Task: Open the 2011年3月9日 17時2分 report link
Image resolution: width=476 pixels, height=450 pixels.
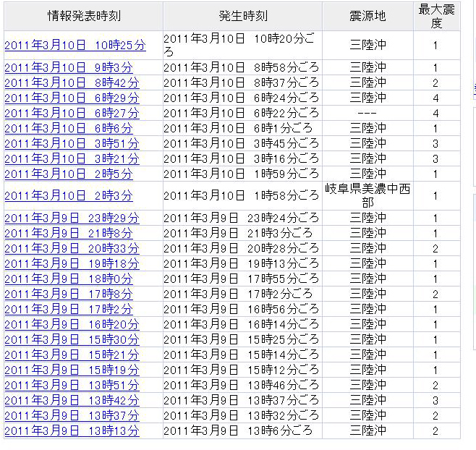Action: pos(69,309)
